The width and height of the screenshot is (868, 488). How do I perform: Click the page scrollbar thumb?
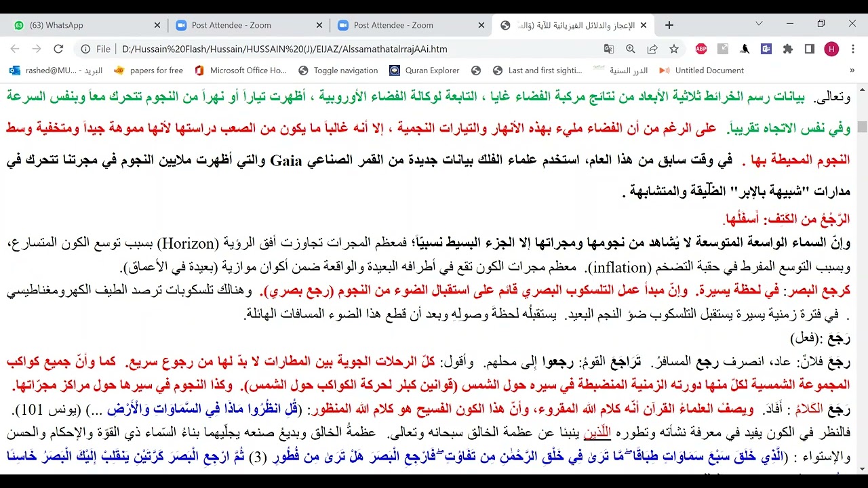(862, 127)
